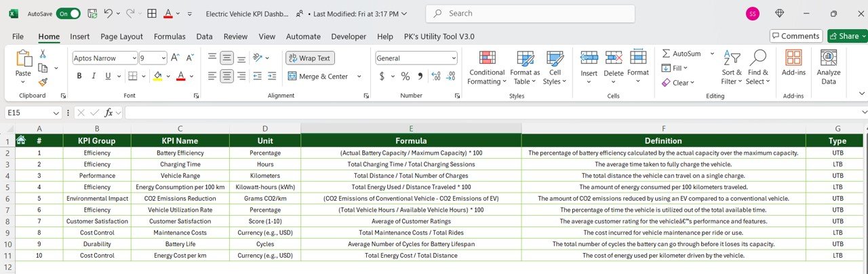The image size is (868, 274).
Task: Switch to the Insert tab
Action: pos(80,37)
